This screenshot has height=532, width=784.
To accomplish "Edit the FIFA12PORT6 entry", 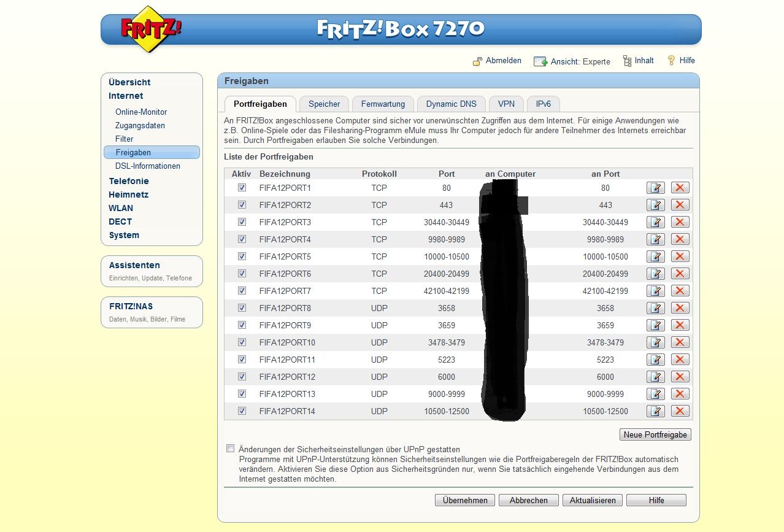I will 656,274.
